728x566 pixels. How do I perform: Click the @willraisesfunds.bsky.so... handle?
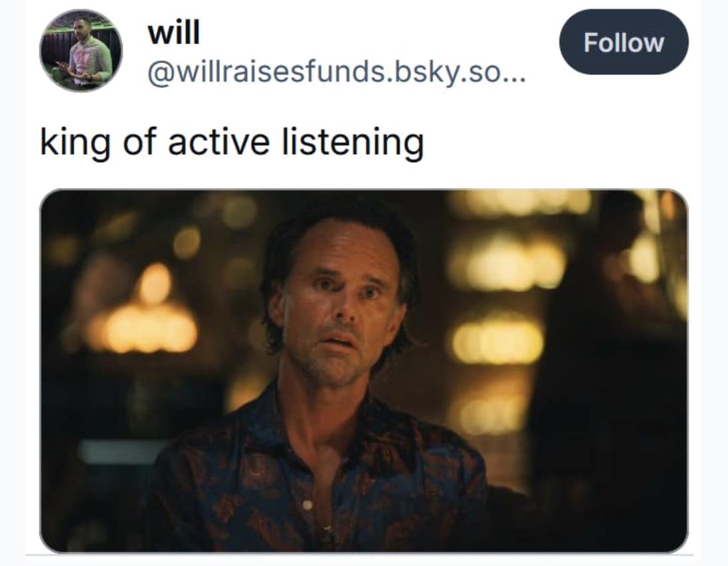pos(337,73)
